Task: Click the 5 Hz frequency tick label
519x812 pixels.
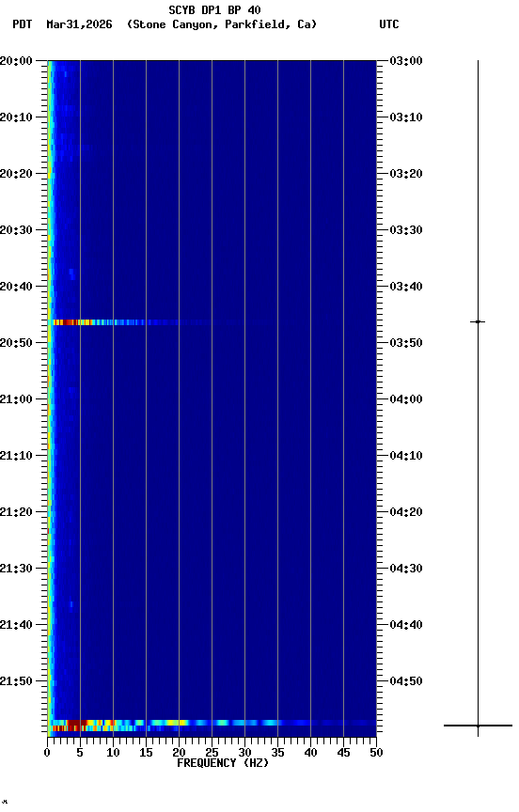Action: point(80,753)
